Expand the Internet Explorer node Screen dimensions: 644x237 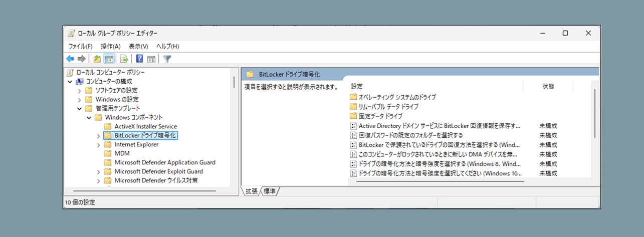tap(98, 144)
